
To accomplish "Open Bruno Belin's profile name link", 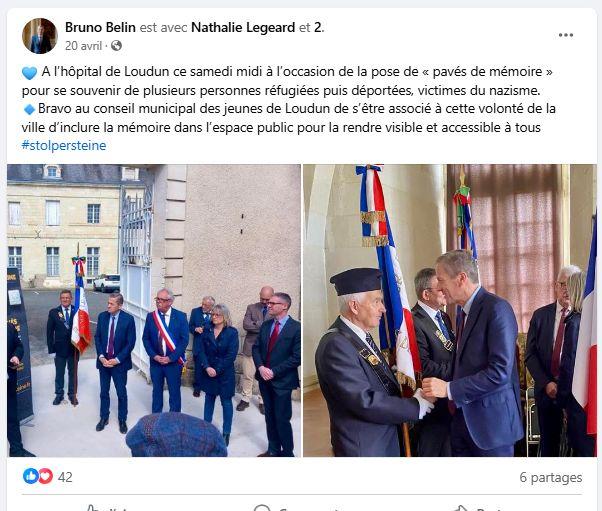I will click(x=100, y=27).
